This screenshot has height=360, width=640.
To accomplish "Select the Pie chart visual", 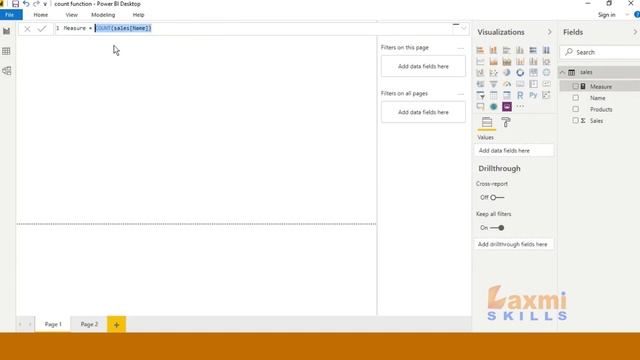I will [x=507, y=73].
